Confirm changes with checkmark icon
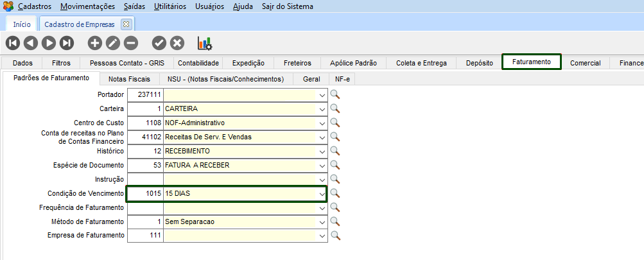Screen dimensions: 644x260 coord(159,43)
